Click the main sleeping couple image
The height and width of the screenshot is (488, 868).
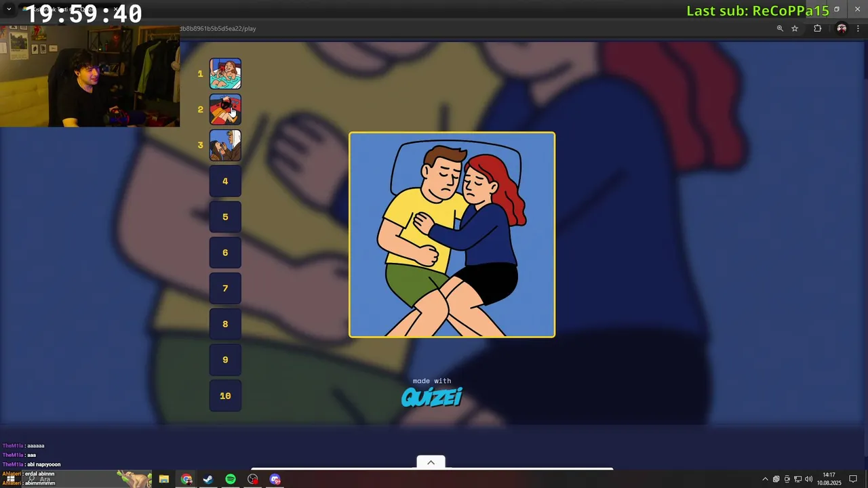(452, 235)
